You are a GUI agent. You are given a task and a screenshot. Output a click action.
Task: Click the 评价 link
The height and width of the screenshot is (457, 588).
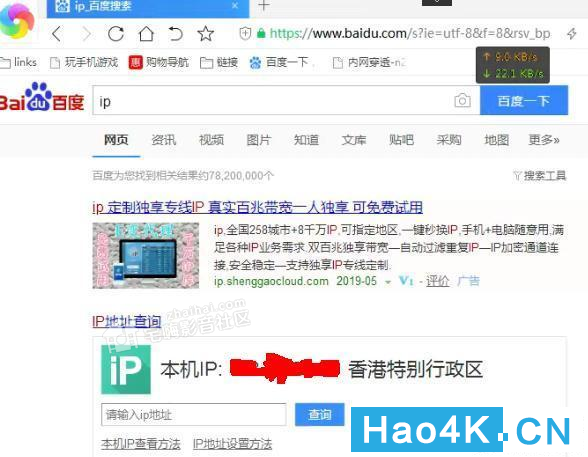point(438,281)
